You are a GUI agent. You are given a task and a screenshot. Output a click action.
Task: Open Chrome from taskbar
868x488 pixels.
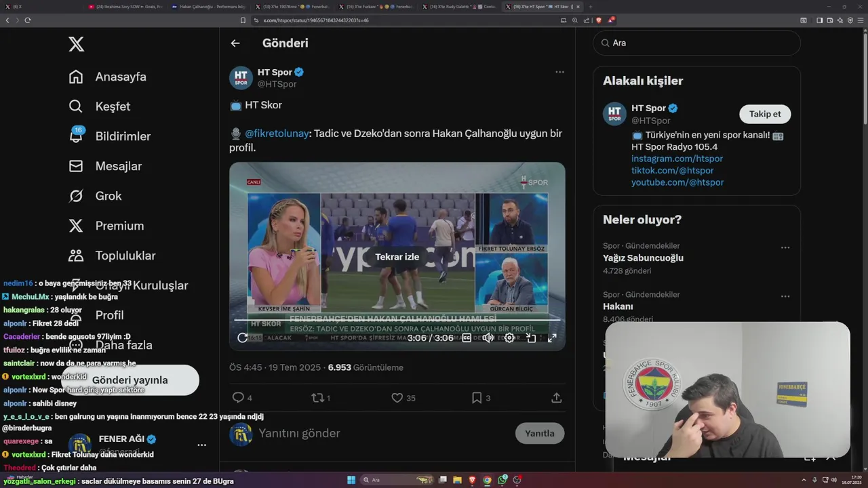click(488, 480)
